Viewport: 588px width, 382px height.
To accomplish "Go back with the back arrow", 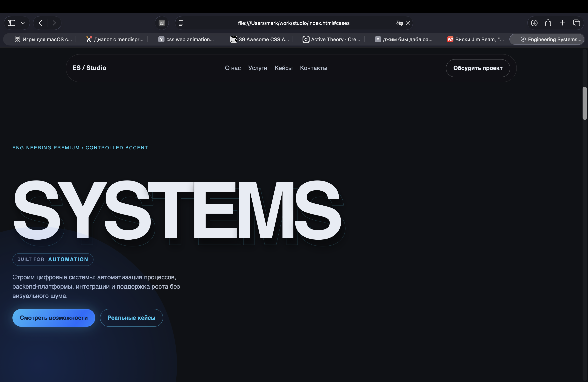I will click(40, 23).
